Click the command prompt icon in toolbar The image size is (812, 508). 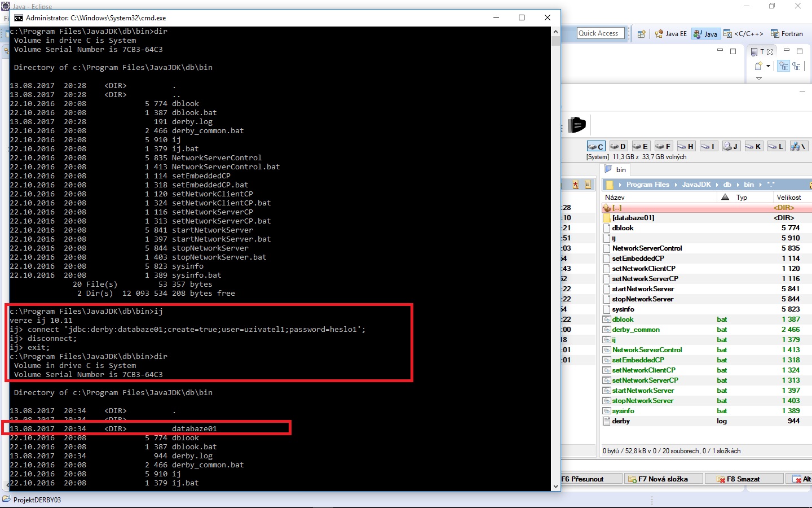(x=576, y=125)
